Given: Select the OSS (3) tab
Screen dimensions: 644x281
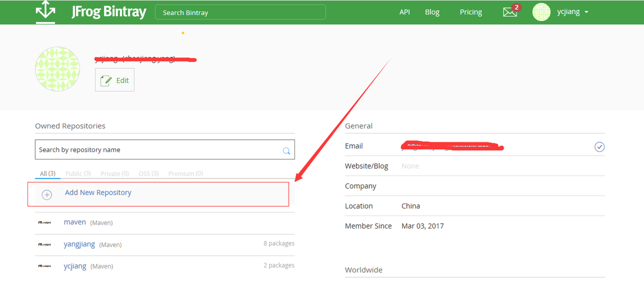Looking at the screenshot, I should point(149,173).
